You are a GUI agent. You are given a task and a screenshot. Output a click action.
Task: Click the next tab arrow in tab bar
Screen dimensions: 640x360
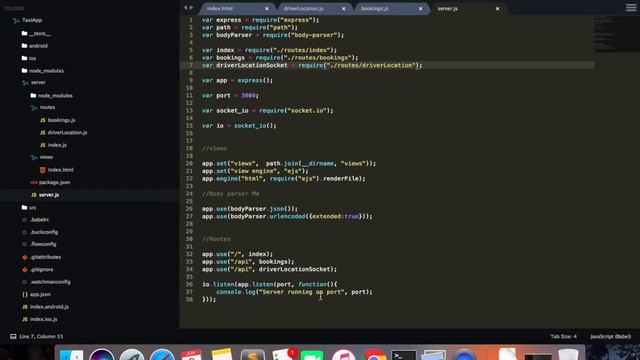191,8
